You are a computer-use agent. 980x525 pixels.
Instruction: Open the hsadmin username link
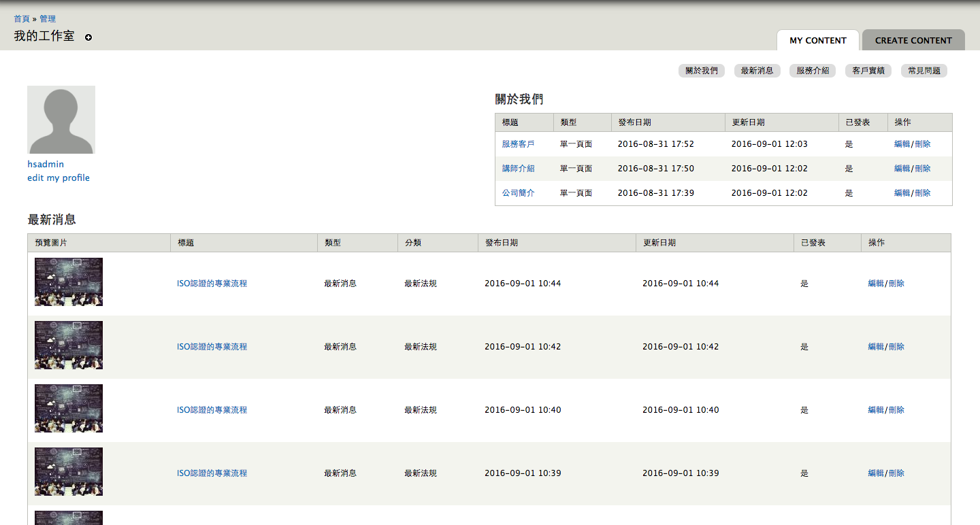point(46,164)
